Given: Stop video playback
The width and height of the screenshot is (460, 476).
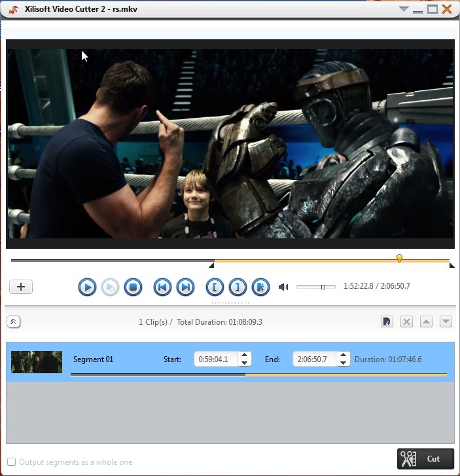Looking at the screenshot, I should pos(133,287).
